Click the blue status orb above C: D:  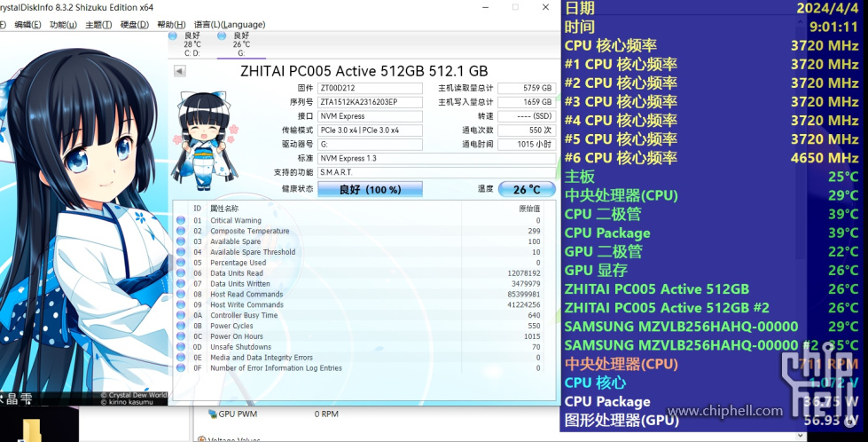click(173, 36)
